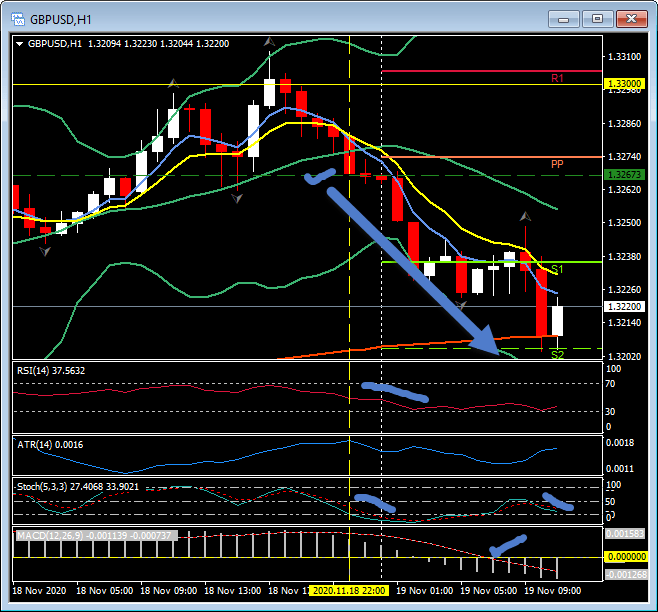Click the highlighted 2020.11.18 22:00 time marker

click(349, 591)
